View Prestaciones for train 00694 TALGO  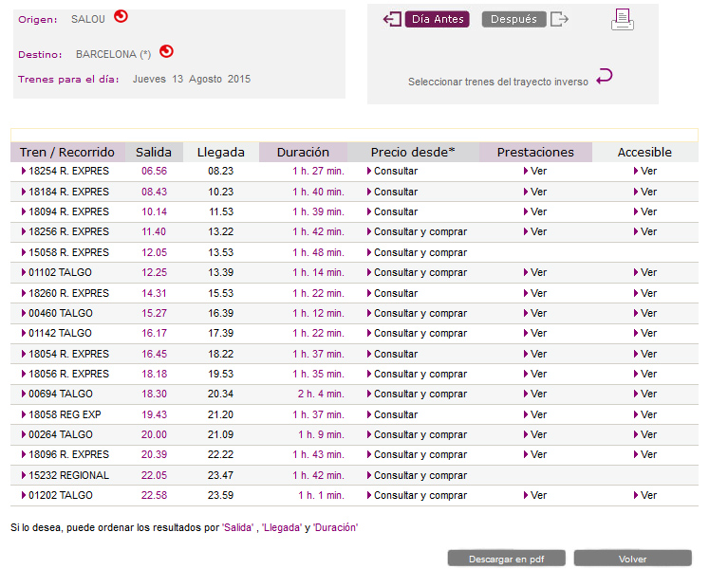click(x=535, y=395)
